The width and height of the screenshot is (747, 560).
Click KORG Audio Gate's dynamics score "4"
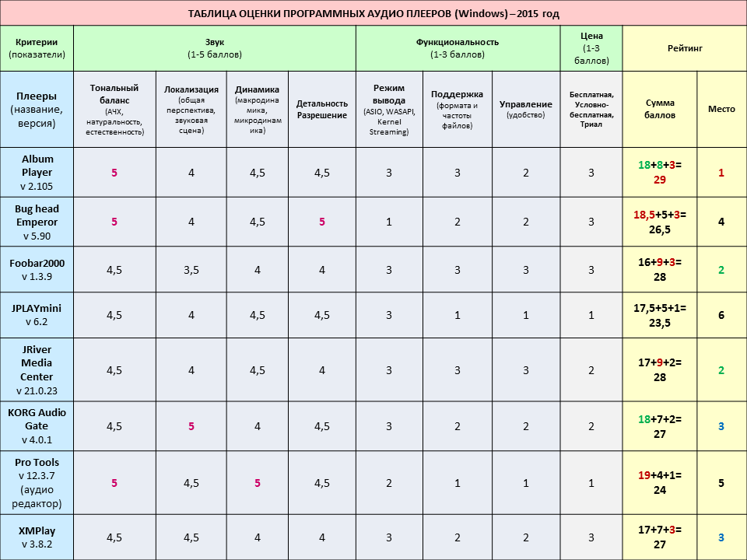click(258, 426)
